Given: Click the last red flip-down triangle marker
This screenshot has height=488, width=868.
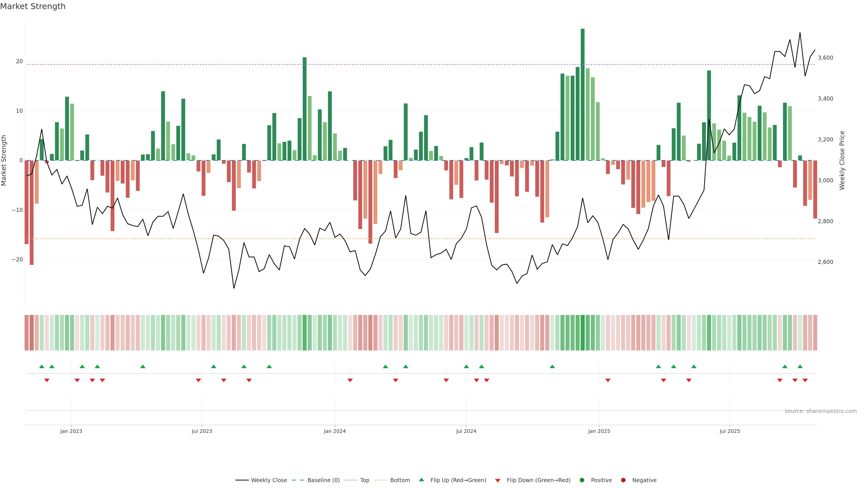Looking at the screenshot, I should click(x=805, y=380).
